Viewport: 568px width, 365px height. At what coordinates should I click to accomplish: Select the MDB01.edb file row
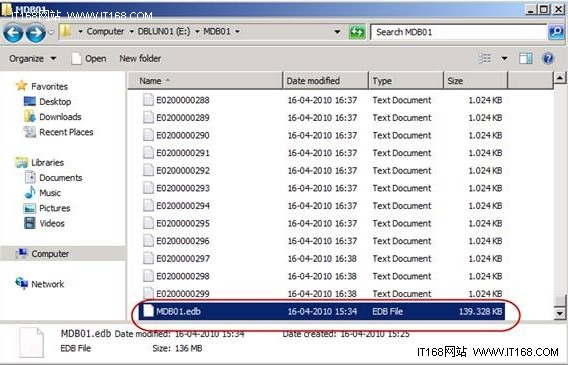pos(321,311)
